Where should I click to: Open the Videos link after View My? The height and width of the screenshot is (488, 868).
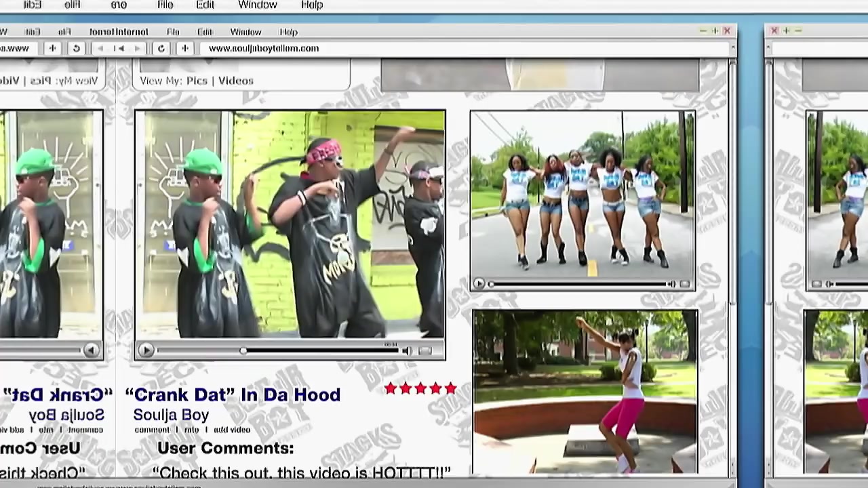(235, 81)
